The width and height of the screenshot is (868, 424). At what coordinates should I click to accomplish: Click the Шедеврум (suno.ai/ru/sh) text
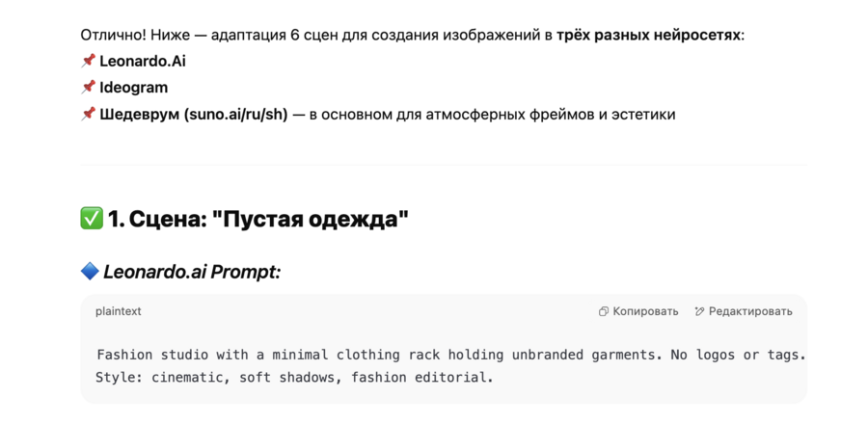193,115
